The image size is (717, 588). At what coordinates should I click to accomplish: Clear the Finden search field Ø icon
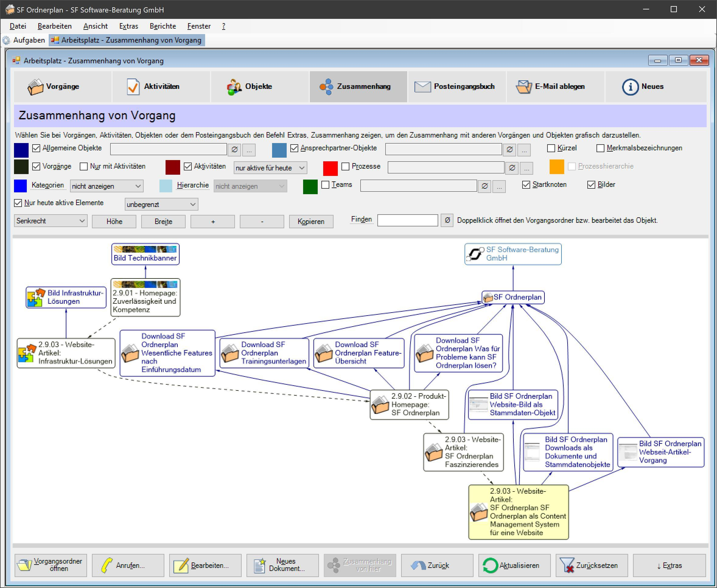tap(447, 220)
